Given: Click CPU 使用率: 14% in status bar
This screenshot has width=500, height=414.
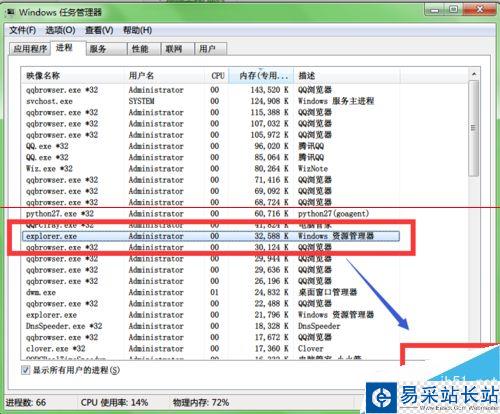Looking at the screenshot, I should (x=114, y=402).
